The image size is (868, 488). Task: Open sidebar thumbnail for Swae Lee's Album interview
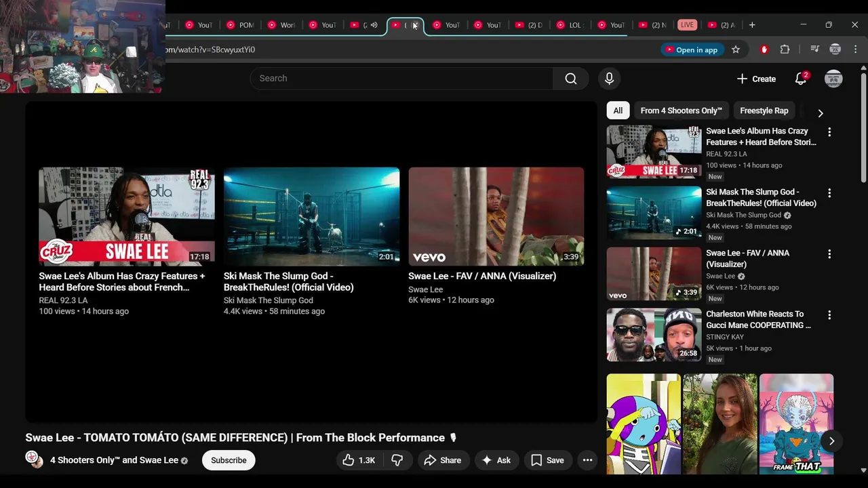click(654, 152)
